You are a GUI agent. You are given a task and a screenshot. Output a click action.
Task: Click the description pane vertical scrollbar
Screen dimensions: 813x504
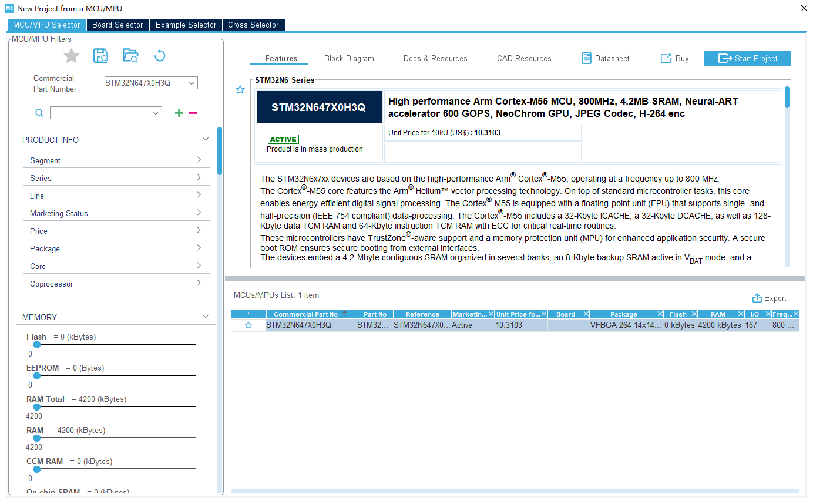click(787, 97)
